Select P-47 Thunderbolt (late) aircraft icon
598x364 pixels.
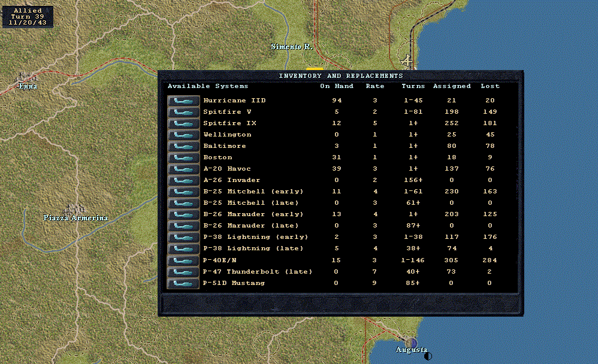point(183,272)
